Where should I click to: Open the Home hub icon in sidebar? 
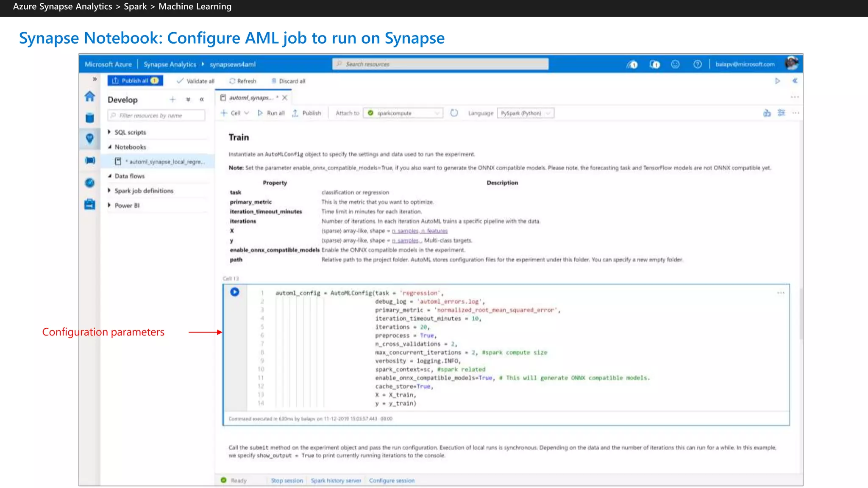(x=89, y=97)
